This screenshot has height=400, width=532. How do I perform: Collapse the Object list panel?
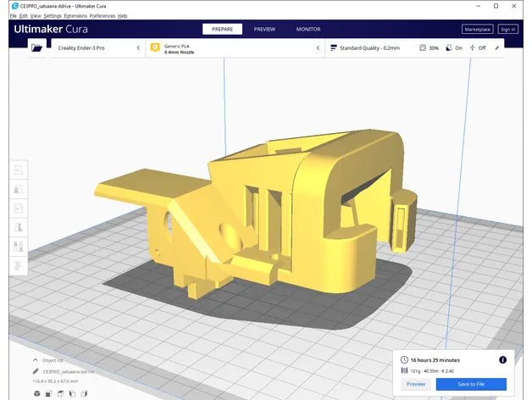pos(36,360)
